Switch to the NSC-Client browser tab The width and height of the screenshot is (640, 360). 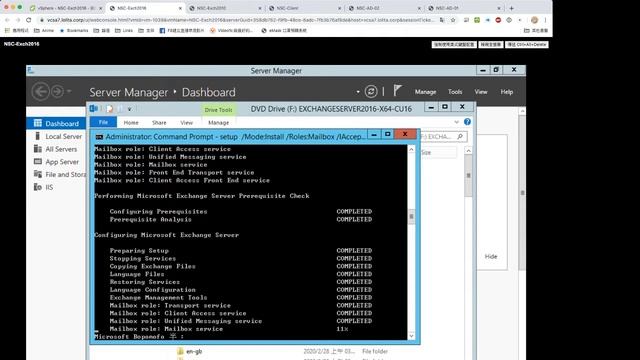coord(304,8)
